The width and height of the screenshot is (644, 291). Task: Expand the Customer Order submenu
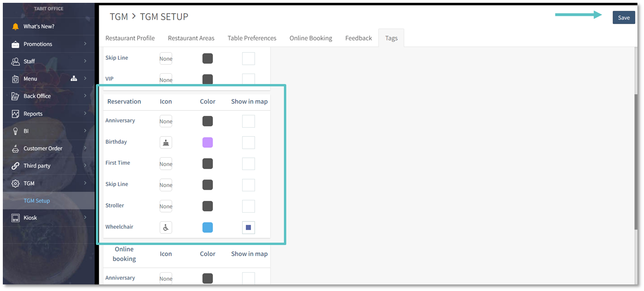pos(85,148)
